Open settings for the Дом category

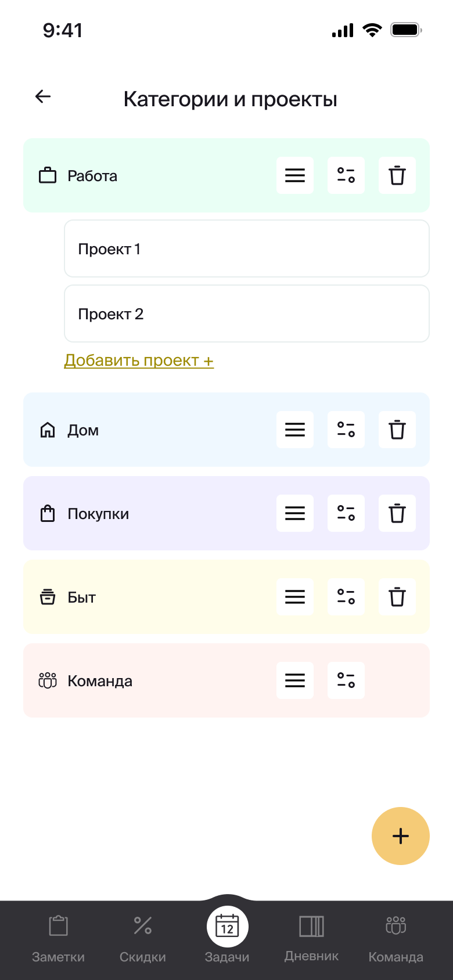coord(346,430)
